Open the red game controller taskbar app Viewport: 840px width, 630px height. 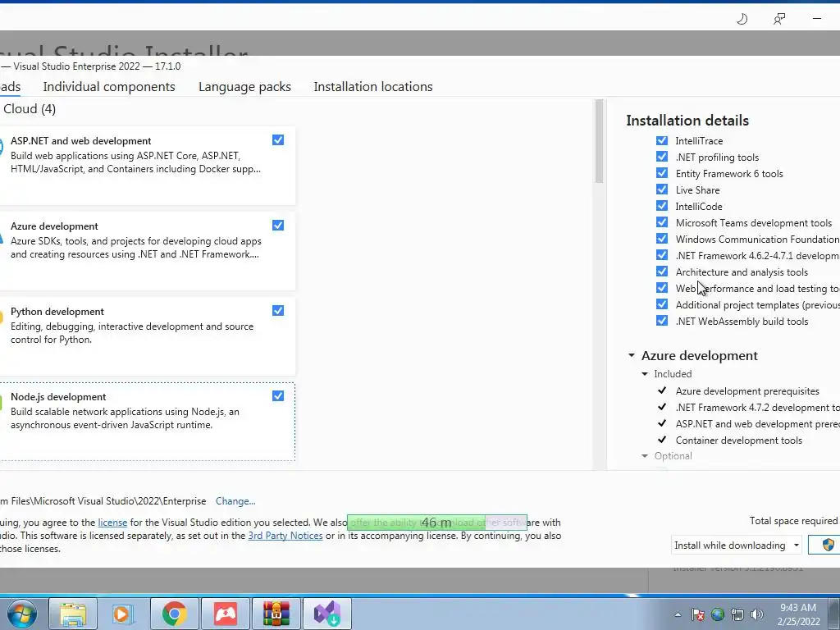225,614
